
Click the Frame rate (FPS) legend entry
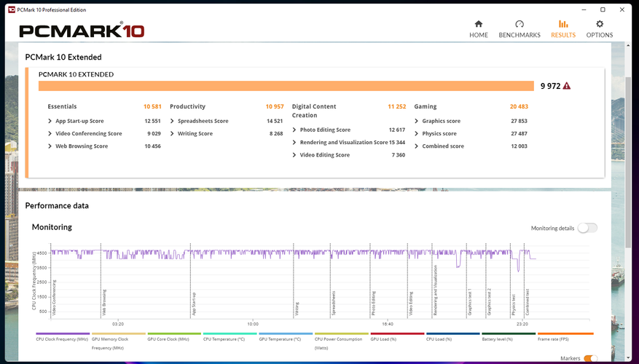click(565, 339)
